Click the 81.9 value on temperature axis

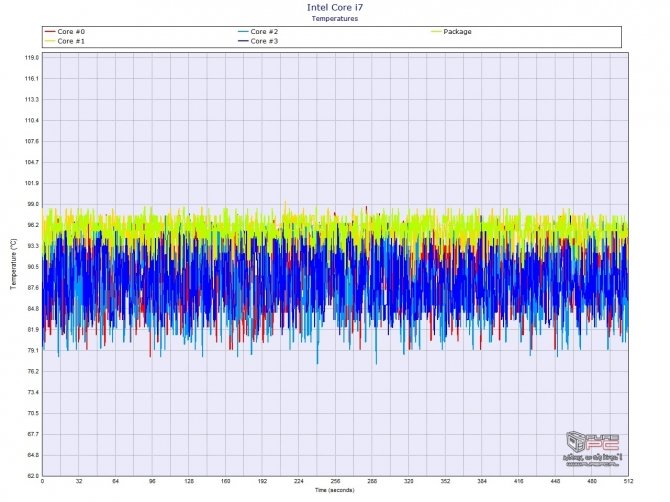[33, 330]
